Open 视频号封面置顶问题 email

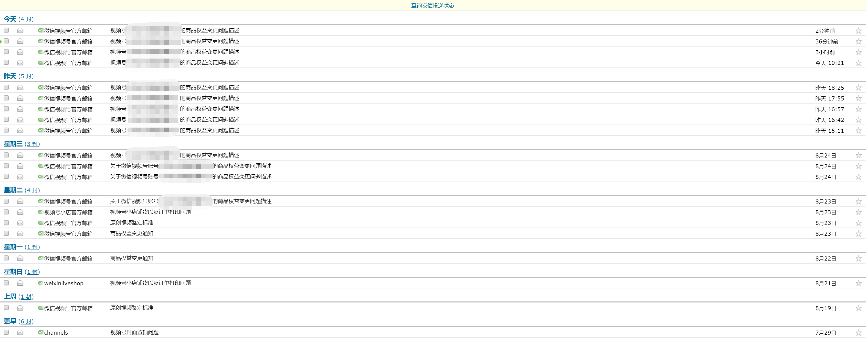(x=135, y=333)
